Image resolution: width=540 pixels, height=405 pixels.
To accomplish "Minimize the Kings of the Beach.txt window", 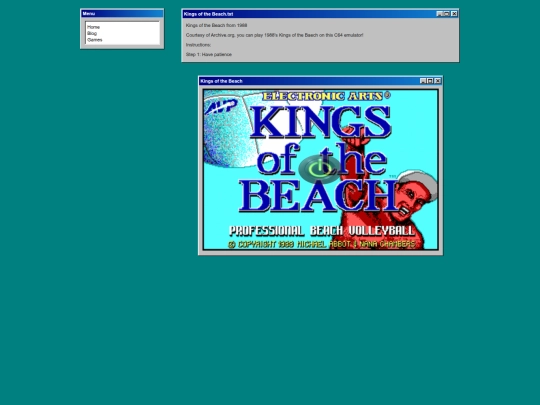I will 439,14.
